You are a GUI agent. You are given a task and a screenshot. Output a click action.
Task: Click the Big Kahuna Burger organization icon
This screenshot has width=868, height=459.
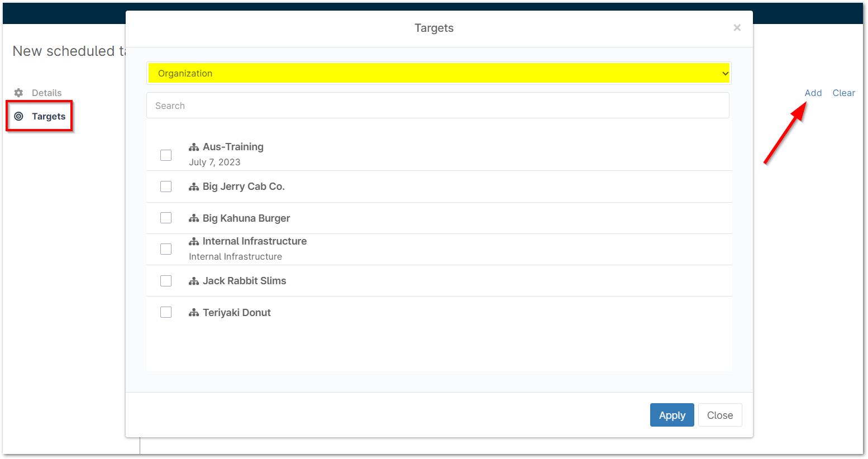(194, 218)
